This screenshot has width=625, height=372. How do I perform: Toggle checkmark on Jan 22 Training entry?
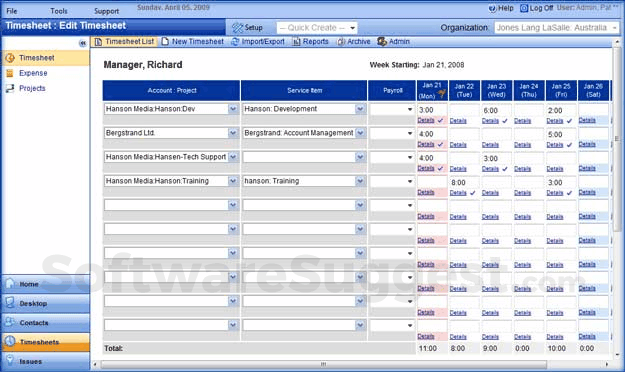point(473,193)
